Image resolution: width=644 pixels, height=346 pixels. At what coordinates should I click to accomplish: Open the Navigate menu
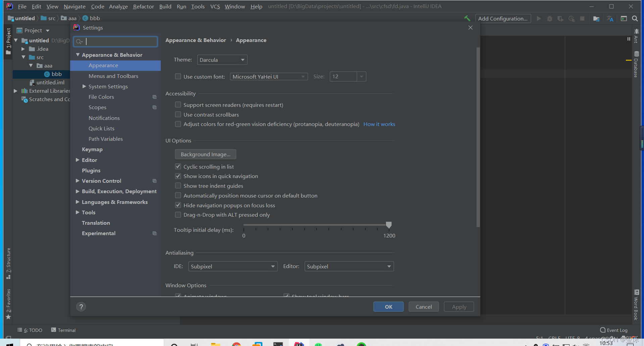pyautogui.click(x=75, y=6)
